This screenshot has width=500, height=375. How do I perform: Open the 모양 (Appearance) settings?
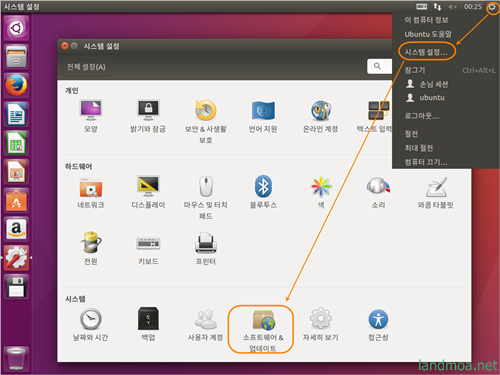tap(91, 116)
